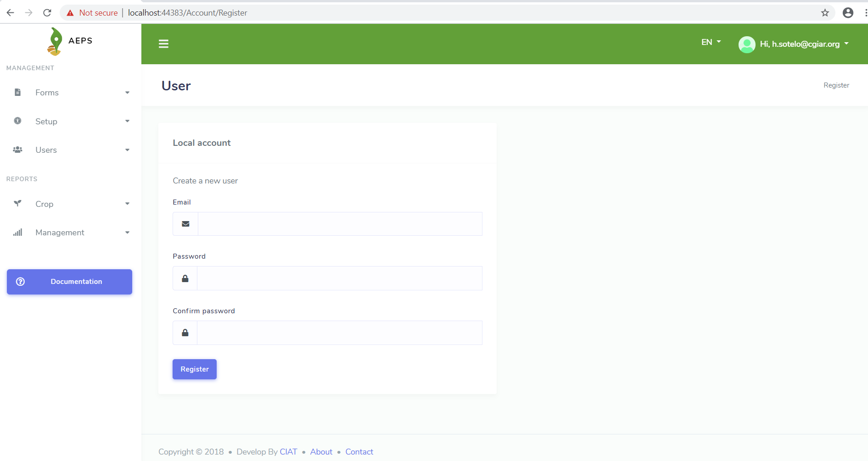This screenshot has height=461, width=868.
Task: Click the blue Register button
Action: point(195,369)
